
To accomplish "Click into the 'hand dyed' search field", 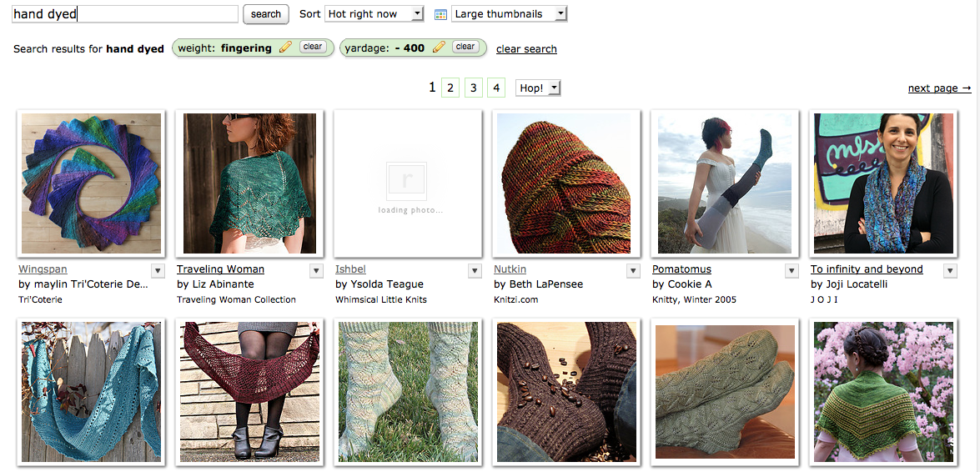I will [x=125, y=13].
